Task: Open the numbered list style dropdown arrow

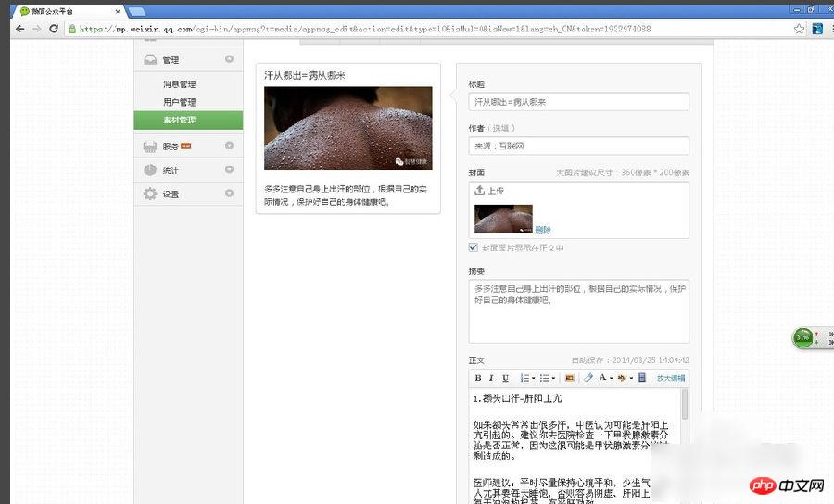Action: pos(534,379)
